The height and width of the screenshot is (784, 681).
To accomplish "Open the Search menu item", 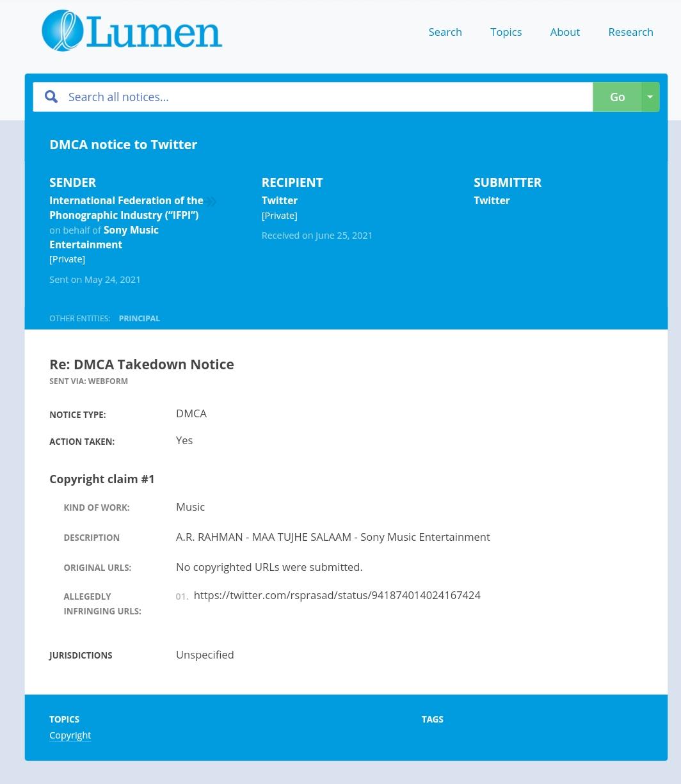I will coord(445,32).
